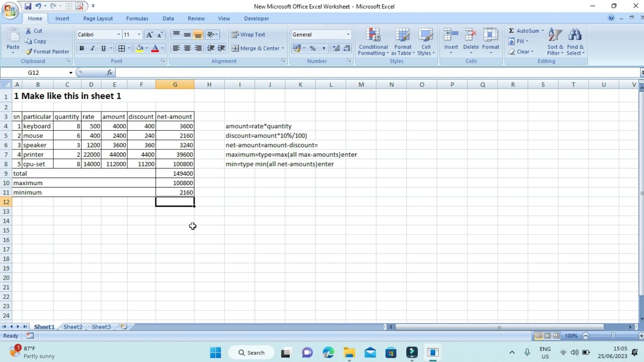Screen dimensions: 644x362
Task: Expand the Merge & Center arrow
Action: click(283, 48)
